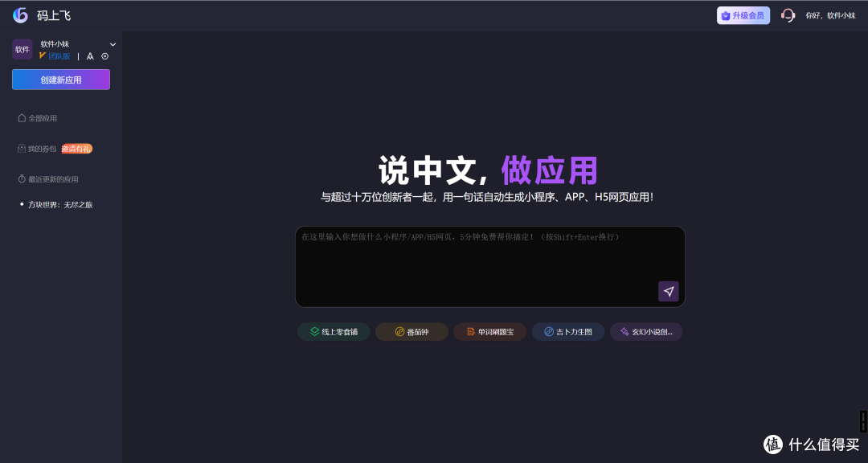Image resolution: width=868 pixels, height=463 pixels.
Task: Click 码上飞 brand name text
Action: pos(54,15)
